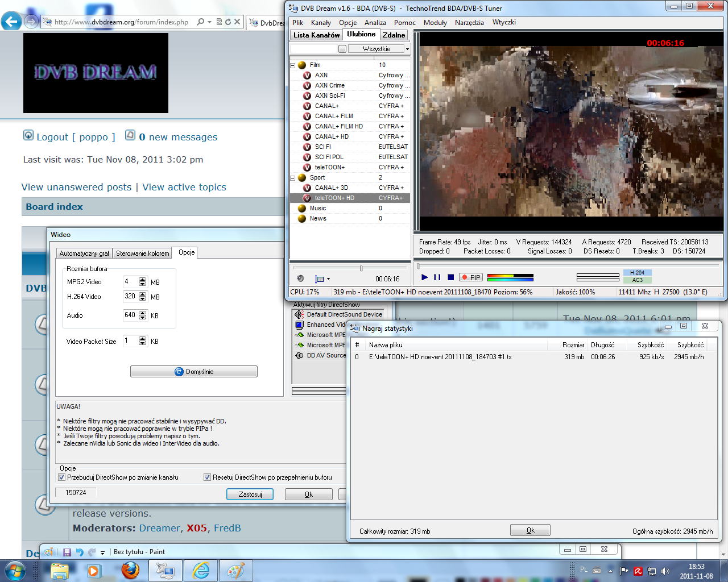
Task: Toggle the PIP record button
Action: [471, 277]
